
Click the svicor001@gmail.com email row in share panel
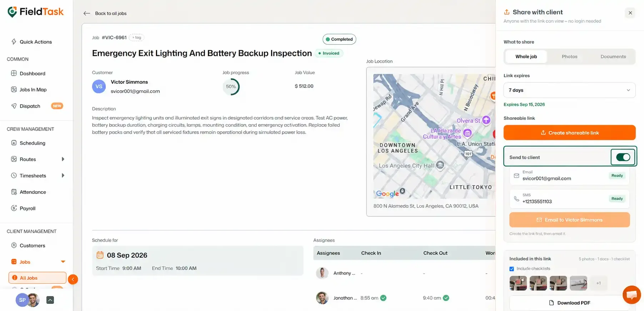point(569,176)
